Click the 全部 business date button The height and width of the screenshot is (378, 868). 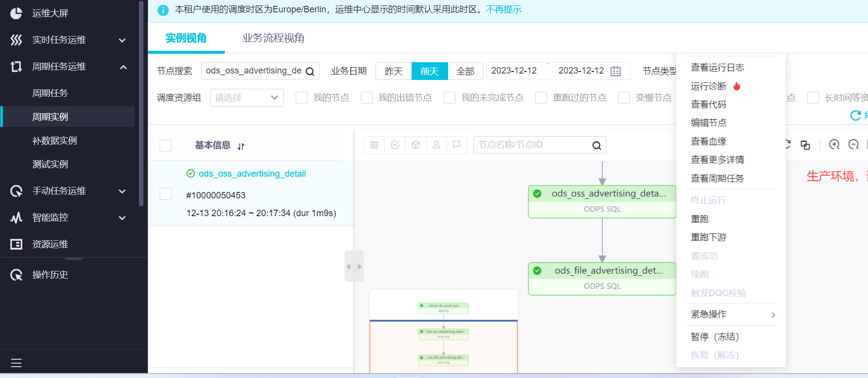pos(465,71)
